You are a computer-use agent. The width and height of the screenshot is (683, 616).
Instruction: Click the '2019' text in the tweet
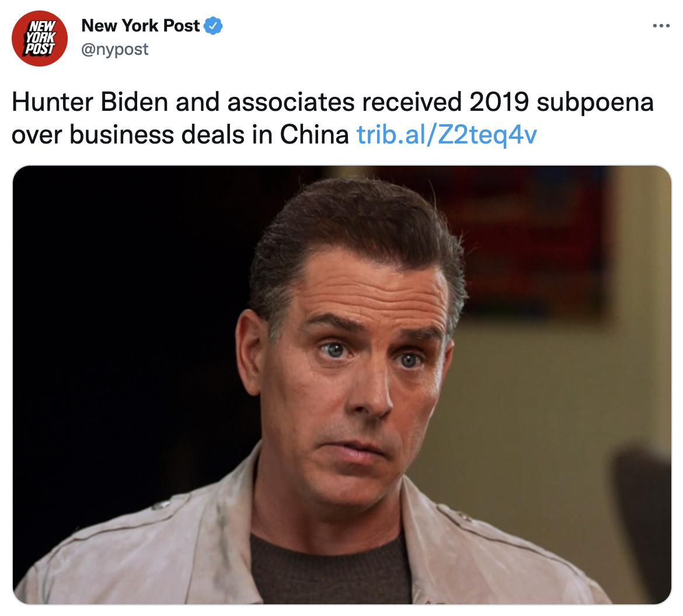499,102
